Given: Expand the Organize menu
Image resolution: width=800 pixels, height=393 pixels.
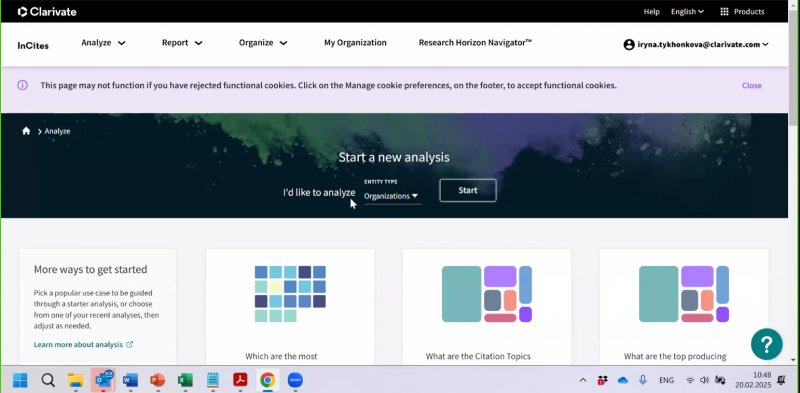Looking at the screenshot, I should tap(263, 43).
